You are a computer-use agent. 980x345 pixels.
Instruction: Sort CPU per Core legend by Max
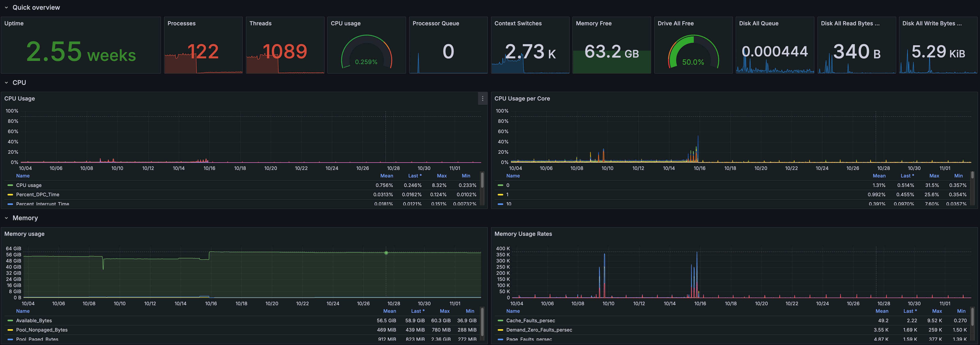coord(934,176)
